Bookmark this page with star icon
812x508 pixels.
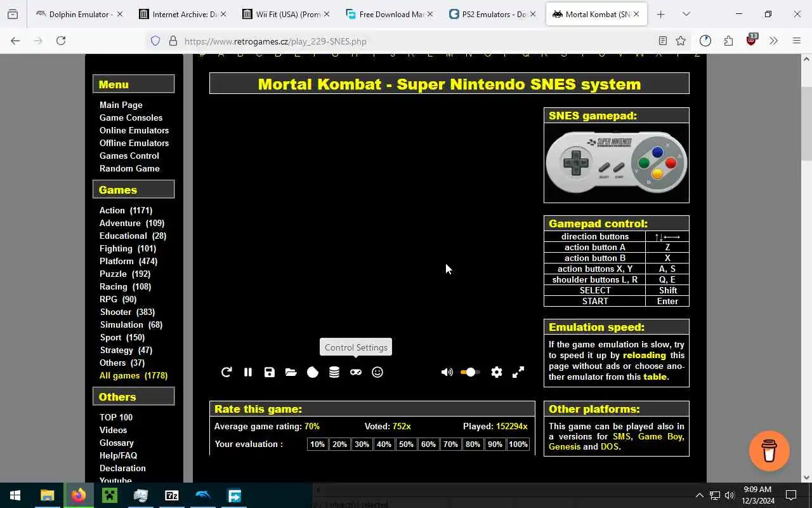click(x=681, y=41)
